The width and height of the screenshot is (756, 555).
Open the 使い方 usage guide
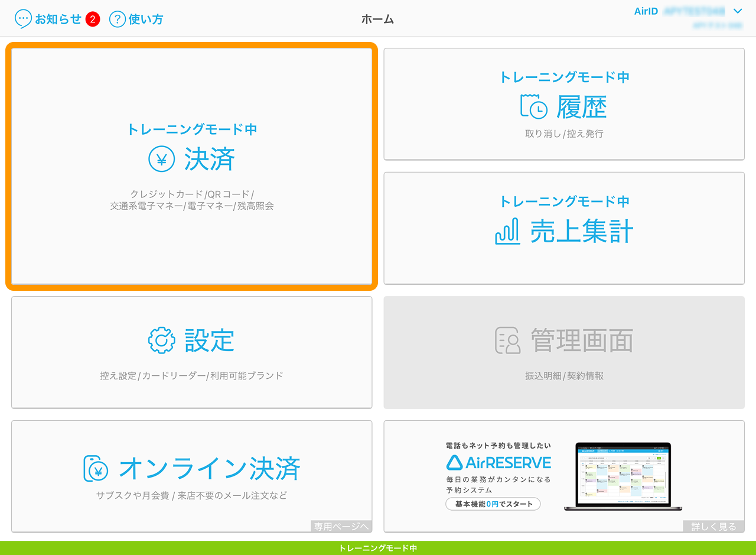145,19
